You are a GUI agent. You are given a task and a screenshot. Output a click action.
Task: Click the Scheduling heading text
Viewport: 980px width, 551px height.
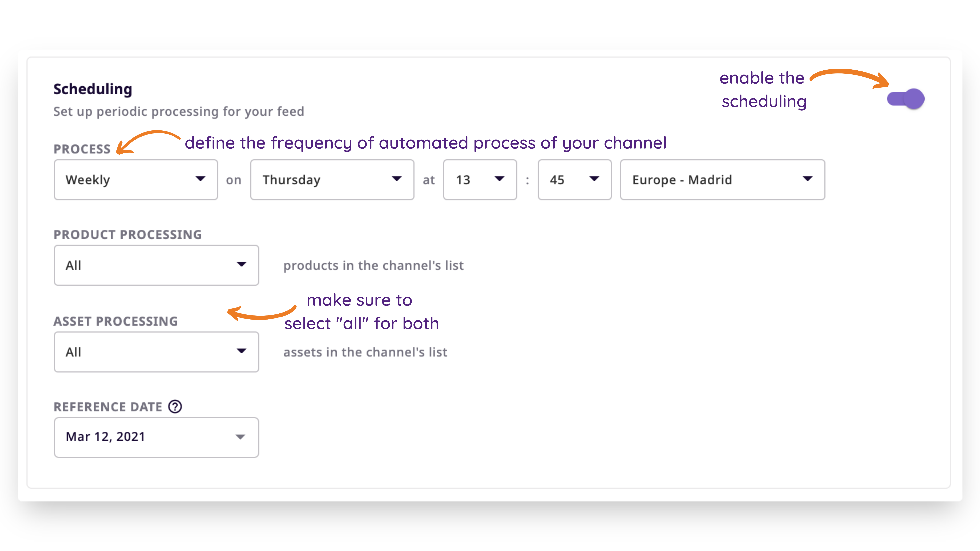point(93,89)
